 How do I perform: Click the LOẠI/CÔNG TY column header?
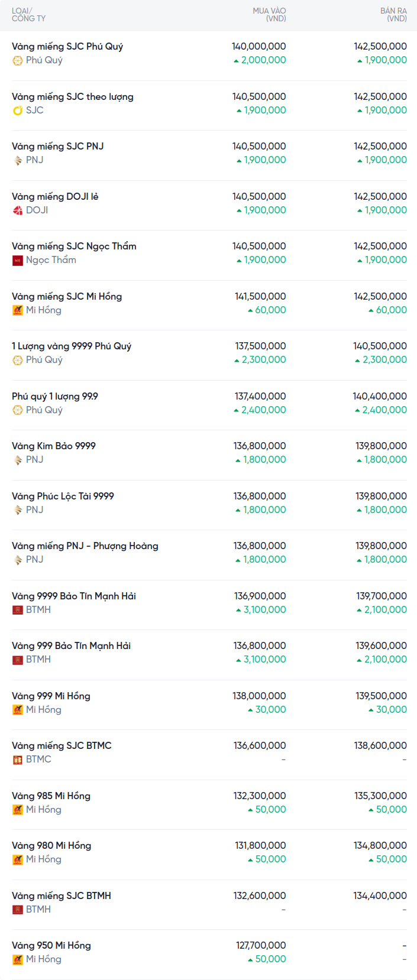click(x=28, y=15)
